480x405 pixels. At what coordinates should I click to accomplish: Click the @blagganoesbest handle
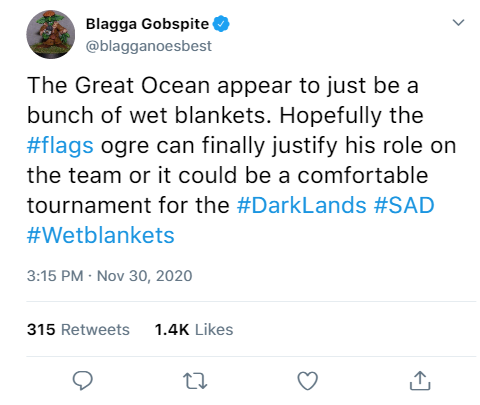pos(149,46)
